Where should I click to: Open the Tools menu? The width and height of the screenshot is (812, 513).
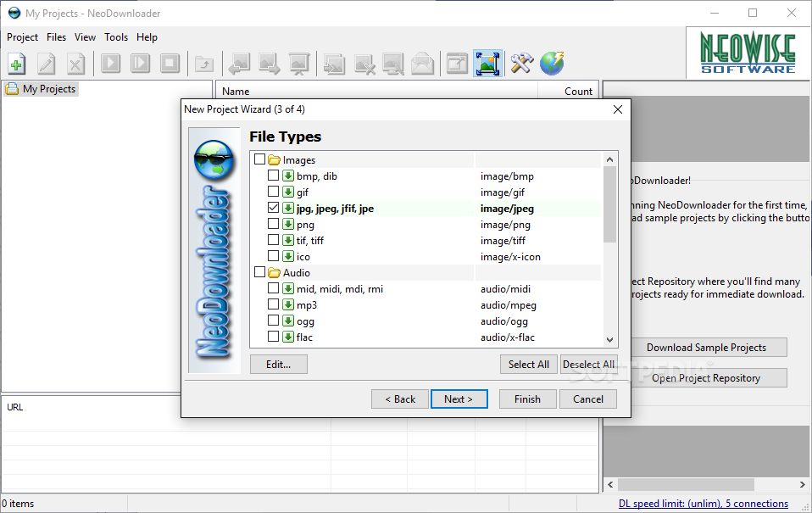pos(116,37)
